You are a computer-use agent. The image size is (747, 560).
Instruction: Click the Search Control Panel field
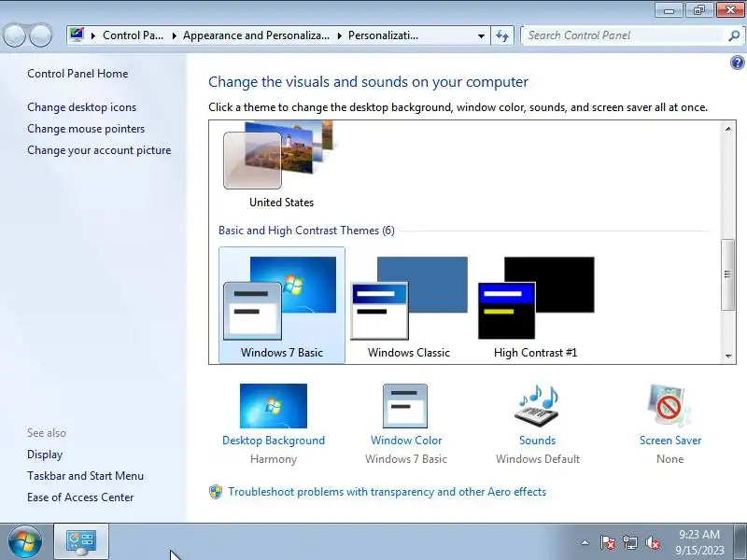pyautogui.click(x=624, y=35)
